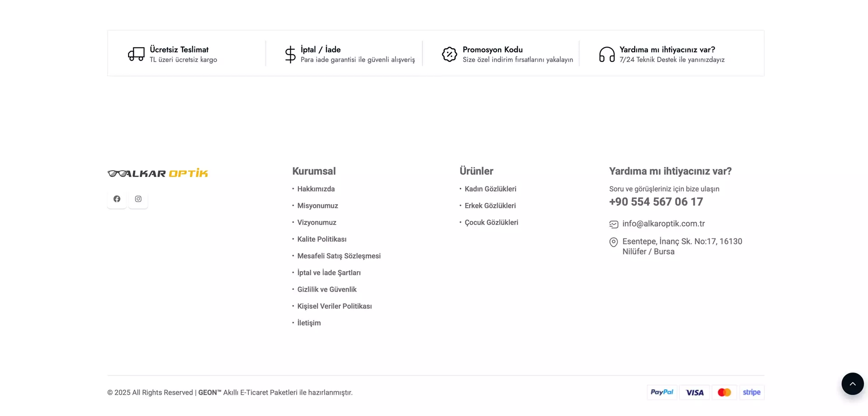The height and width of the screenshot is (416, 868).
Task: Click the Stripe payment icon
Action: click(751, 392)
